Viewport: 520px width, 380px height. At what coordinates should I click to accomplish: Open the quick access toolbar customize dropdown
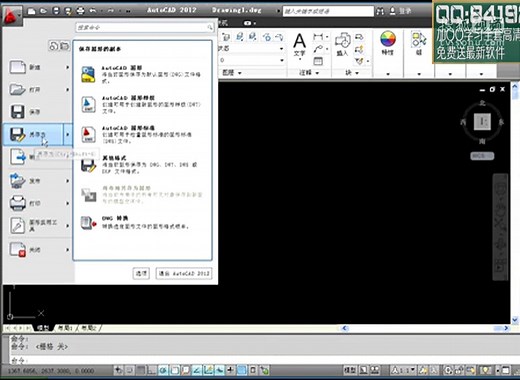click(128, 11)
